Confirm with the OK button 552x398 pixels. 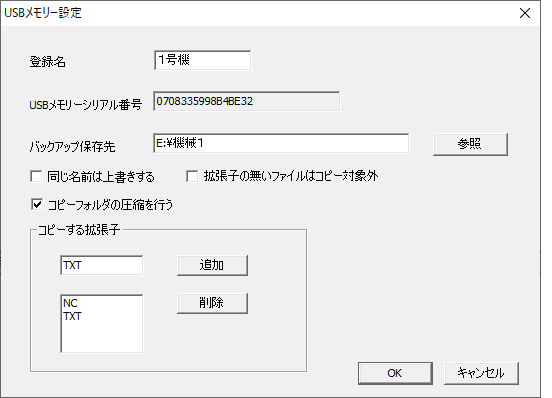coord(395,373)
